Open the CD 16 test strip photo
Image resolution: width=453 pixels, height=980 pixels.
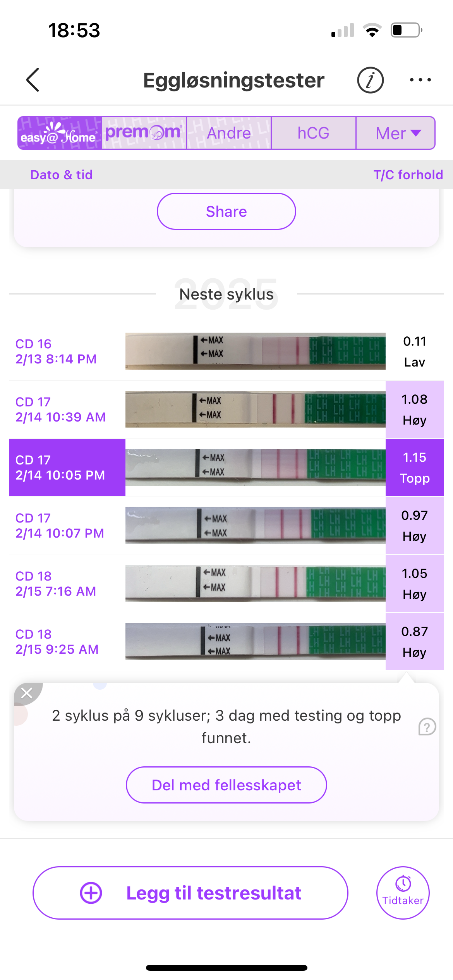pyautogui.click(x=255, y=351)
